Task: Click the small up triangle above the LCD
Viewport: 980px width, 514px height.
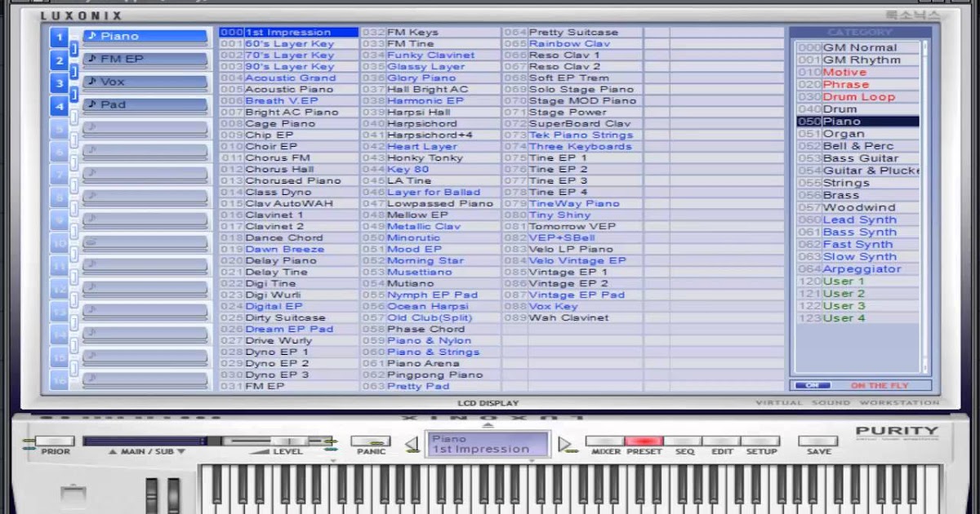Action: (x=488, y=426)
